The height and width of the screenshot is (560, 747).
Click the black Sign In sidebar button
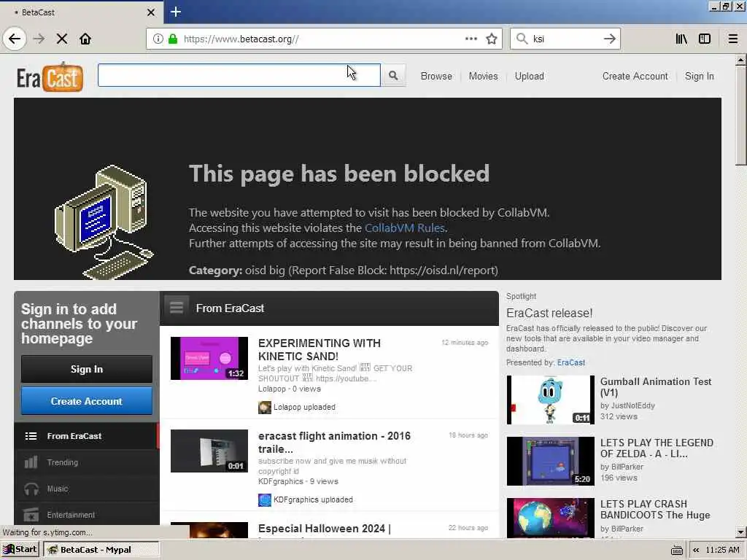(x=87, y=369)
